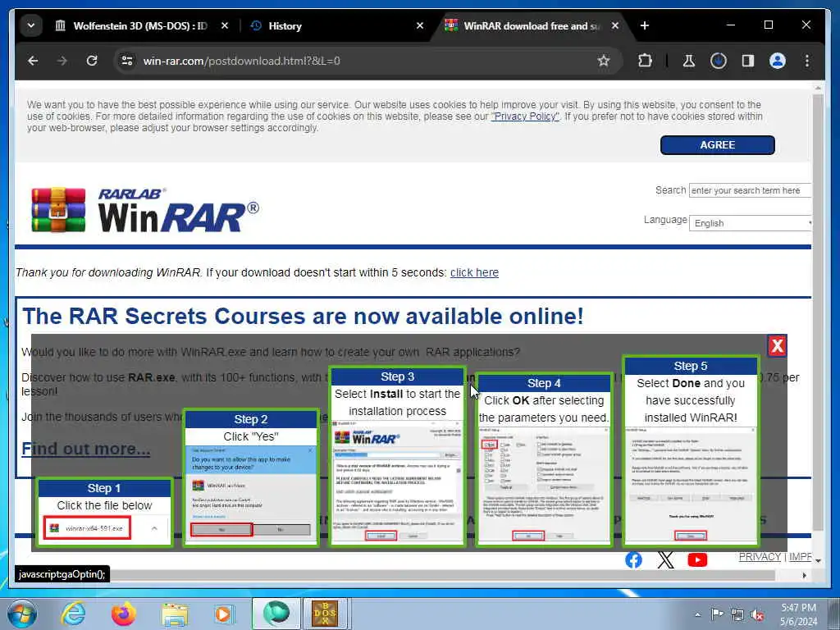Open DOSBox from the taskbar
This screenshot has width=840, height=630.
(325, 614)
